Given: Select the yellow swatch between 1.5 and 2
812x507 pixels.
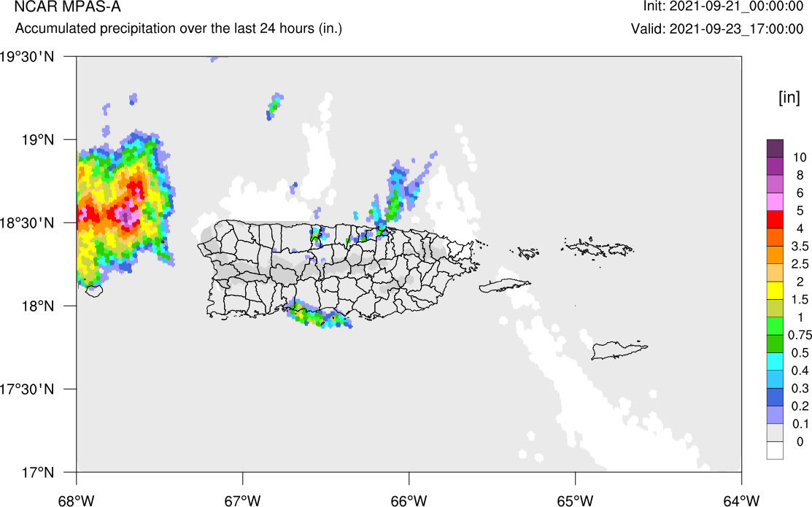Looking at the screenshot, I should point(775,290).
